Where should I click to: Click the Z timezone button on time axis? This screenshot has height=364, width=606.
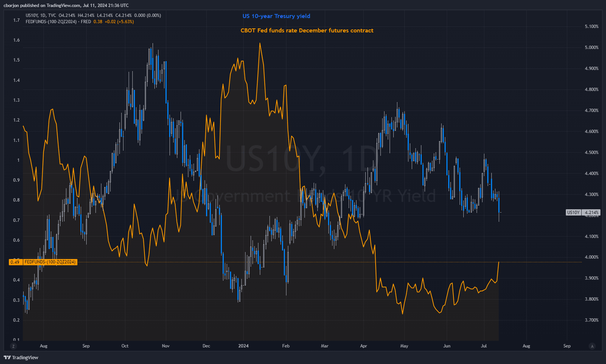click(13, 346)
